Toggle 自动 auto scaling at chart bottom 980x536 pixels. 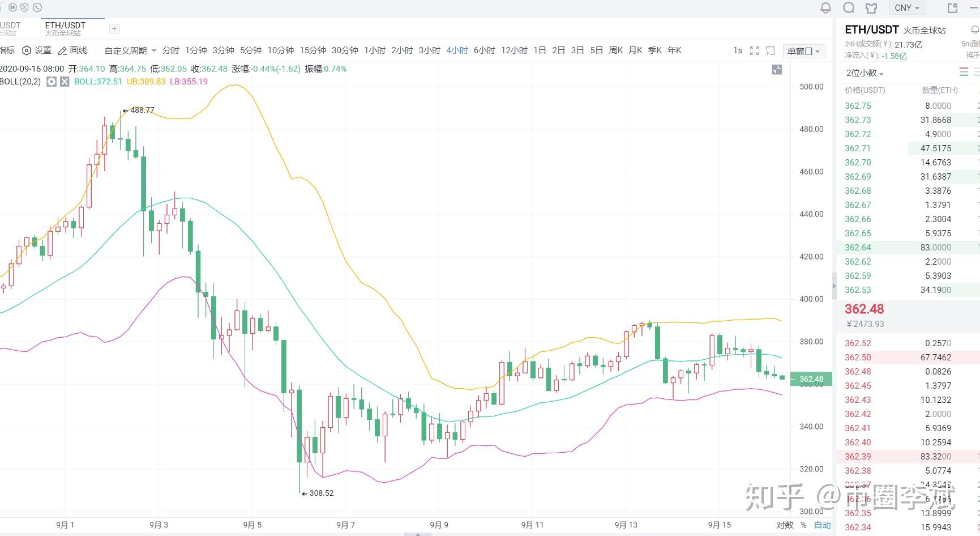[x=822, y=525]
